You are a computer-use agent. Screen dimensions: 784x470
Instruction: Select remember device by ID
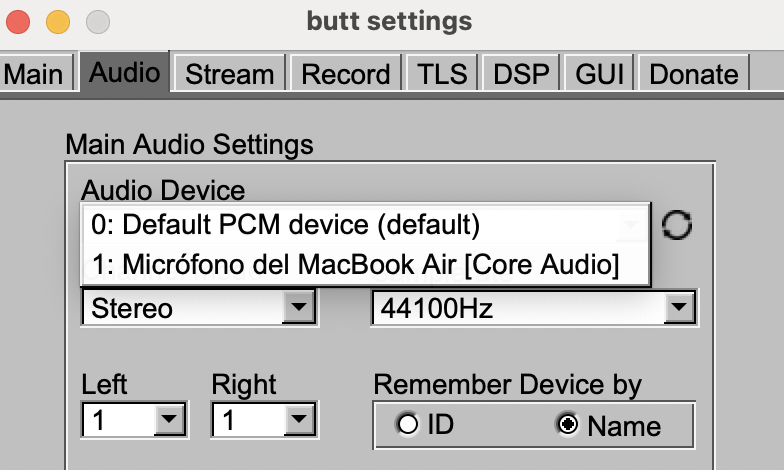click(408, 425)
